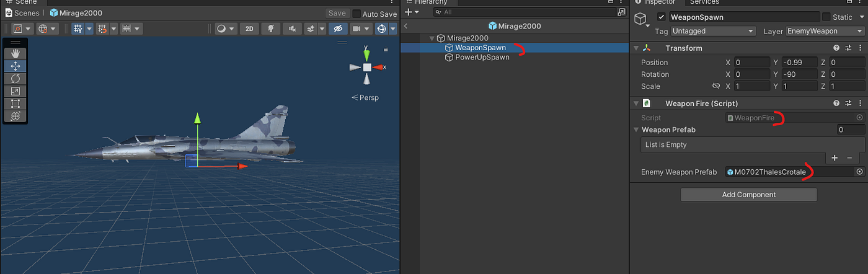
Task: Select the Move tool
Action: [x=15, y=66]
